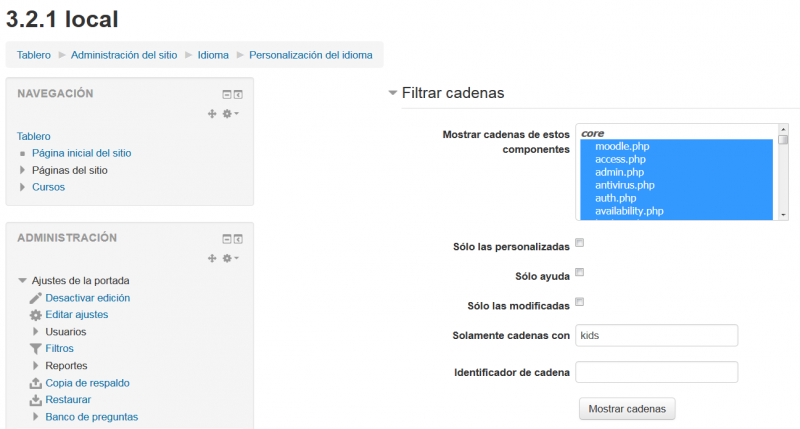Screen dimensions: 800x429
Task: Click the funnel icon next to Filtros
Action: (36, 349)
